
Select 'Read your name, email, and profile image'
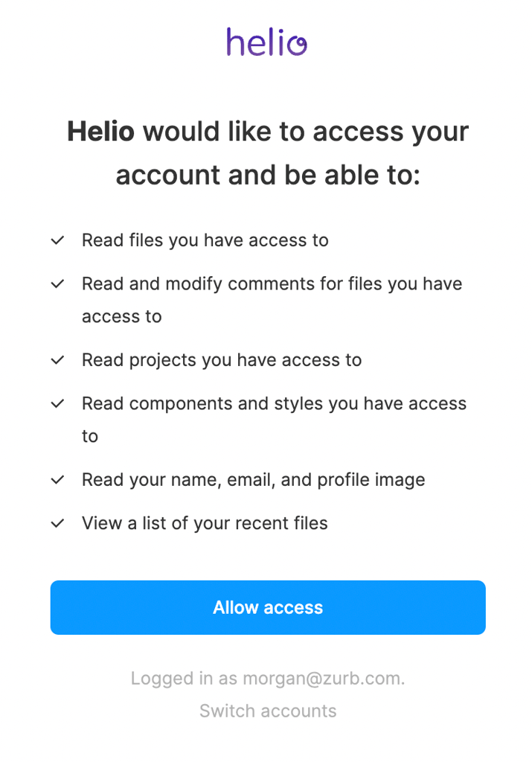point(253,480)
